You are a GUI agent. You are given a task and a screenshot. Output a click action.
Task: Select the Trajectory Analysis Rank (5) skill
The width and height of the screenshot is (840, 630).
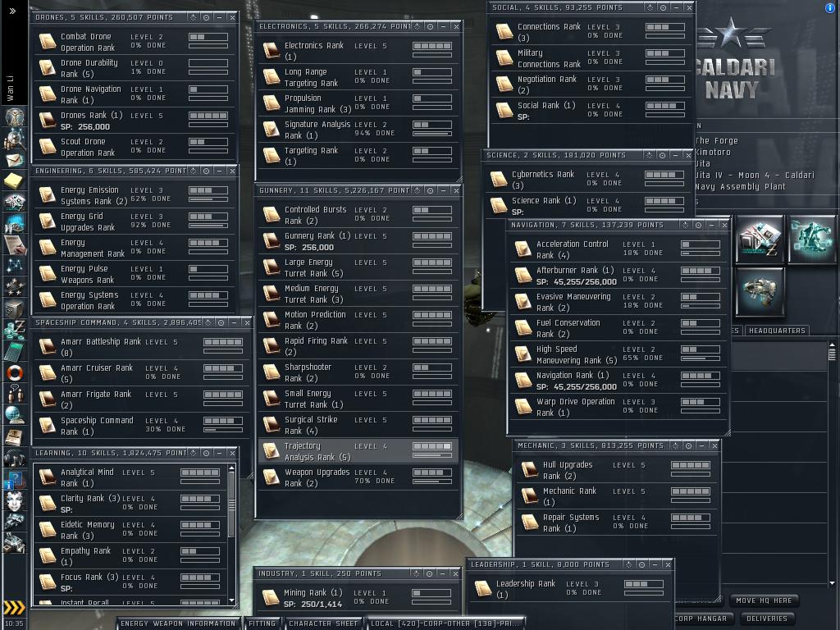click(358, 451)
